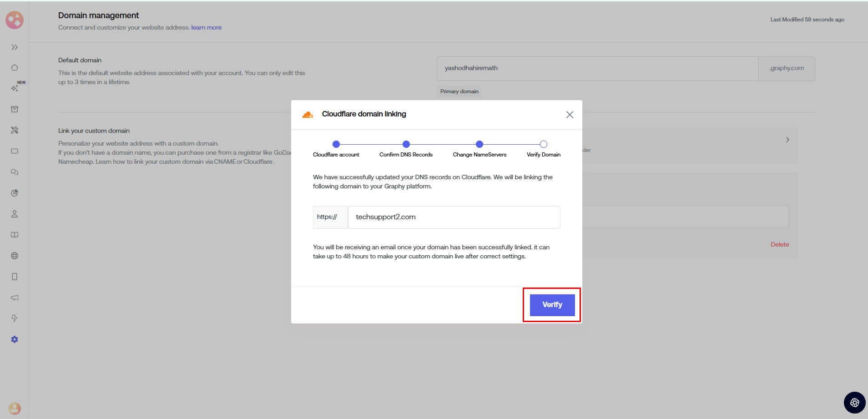Open the sparkle icon marked NEW
Viewport: 868px width, 419px height.
[x=15, y=88]
